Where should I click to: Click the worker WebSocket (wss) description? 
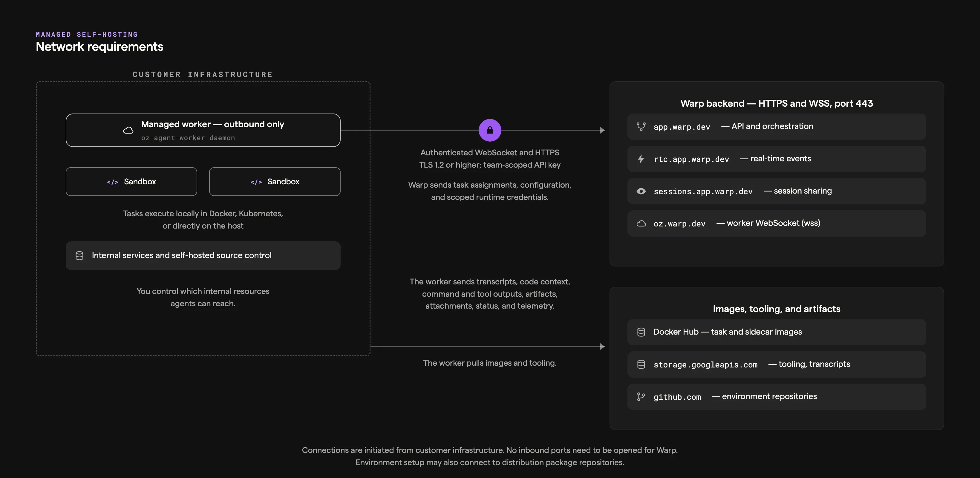click(774, 223)
